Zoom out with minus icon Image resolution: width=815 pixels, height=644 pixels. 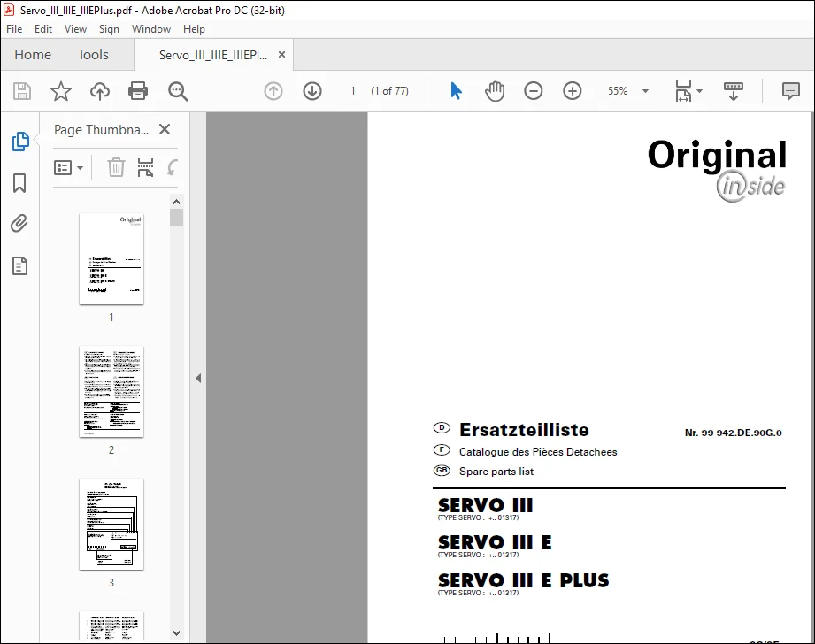tap(534, 91)
